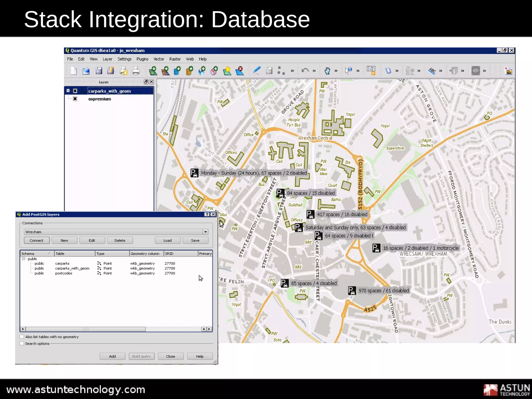Click the '970 spaces / 61 disabled' parking icon

pyautogui.click(x=352, y=290)
